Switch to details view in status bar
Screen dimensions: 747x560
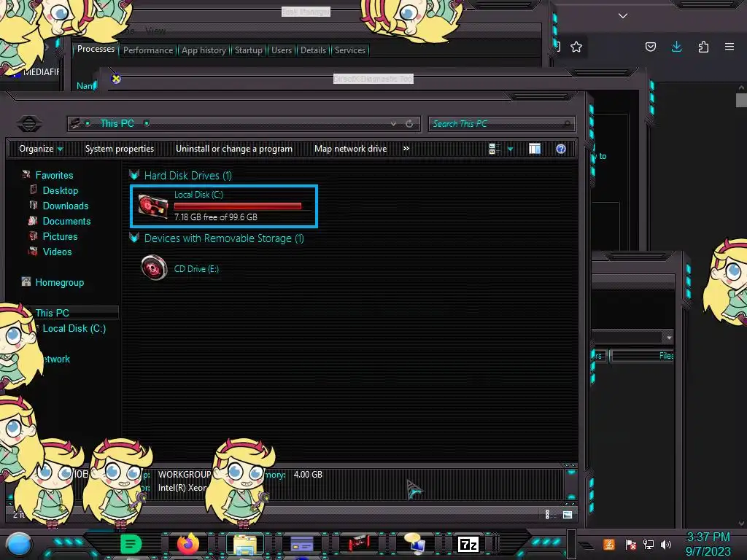coord(547,514)
